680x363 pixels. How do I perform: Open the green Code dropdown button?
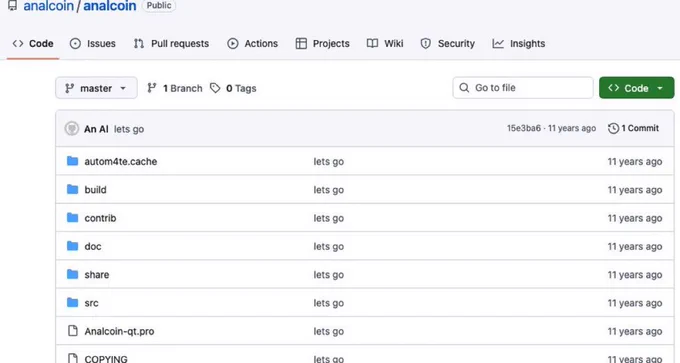pos(636,88)
